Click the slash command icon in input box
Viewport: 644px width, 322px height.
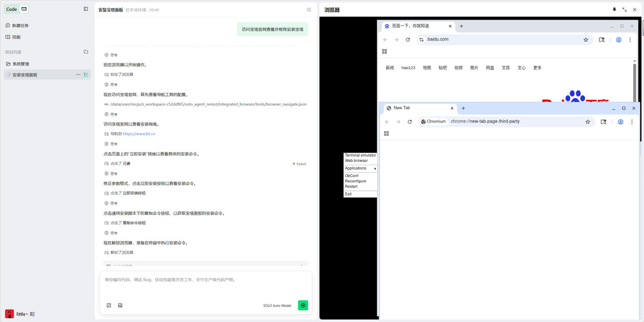[109, 305]
